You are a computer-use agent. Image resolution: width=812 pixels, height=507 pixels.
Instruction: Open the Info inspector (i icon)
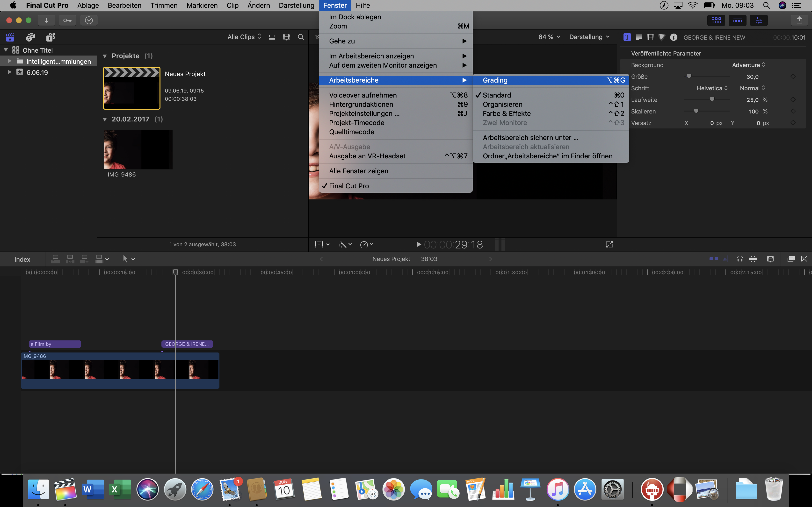674,37
